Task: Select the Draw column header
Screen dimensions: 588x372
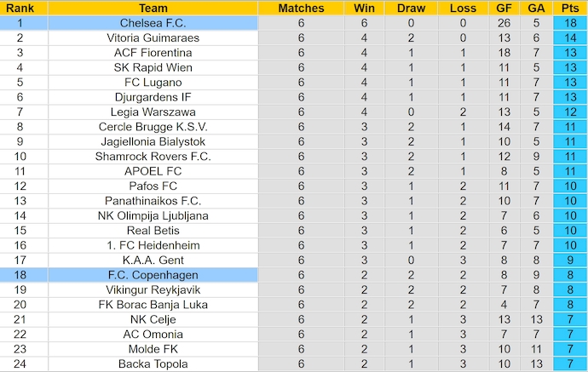Action: [x=411, y=8]
